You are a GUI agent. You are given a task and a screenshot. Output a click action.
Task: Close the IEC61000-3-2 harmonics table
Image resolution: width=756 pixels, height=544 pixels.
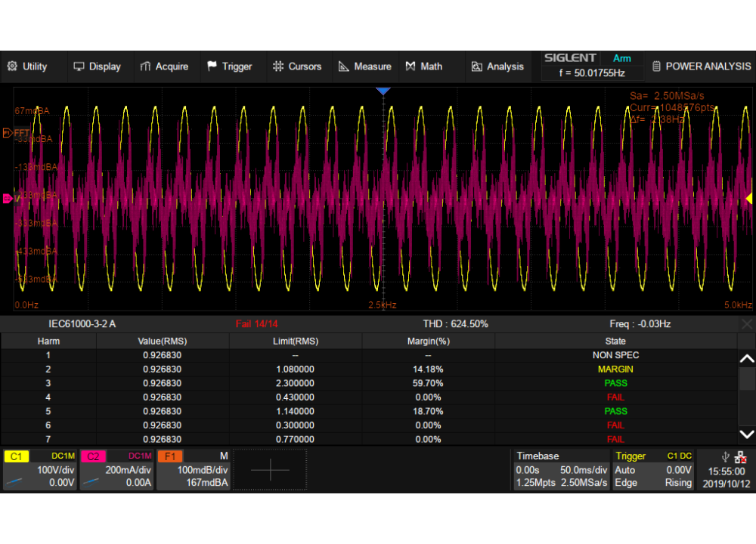747,324
